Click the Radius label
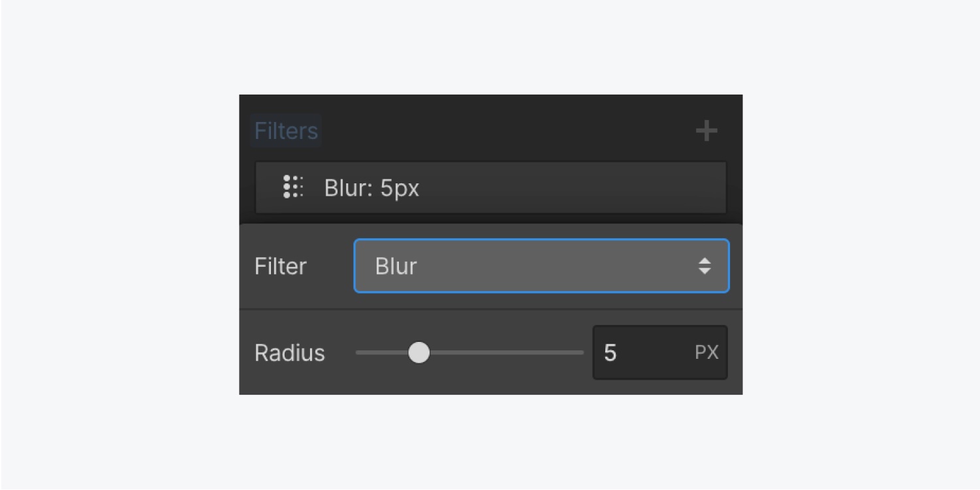The image size is (980, 490). click(x=290, y=353)
